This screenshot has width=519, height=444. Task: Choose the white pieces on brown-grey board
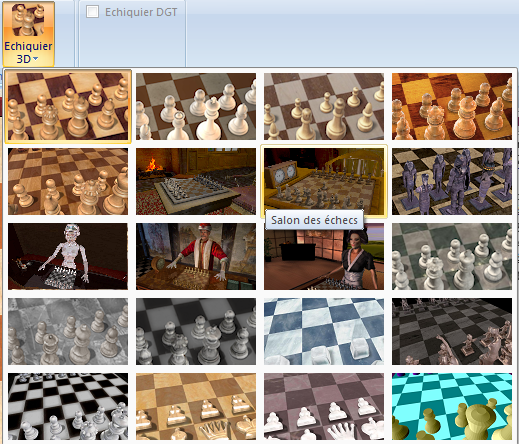click(x=196, y=106)
